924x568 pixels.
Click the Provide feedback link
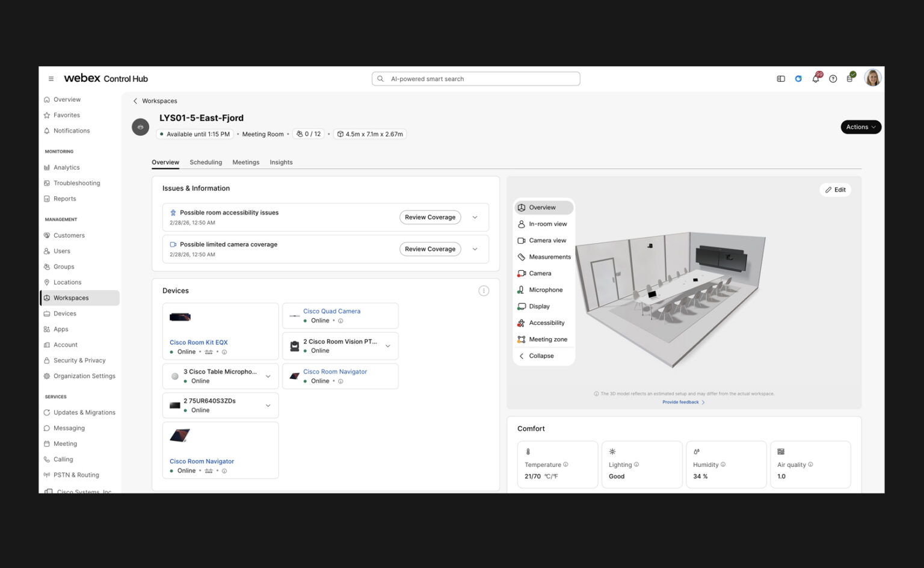tap(683, 403)
